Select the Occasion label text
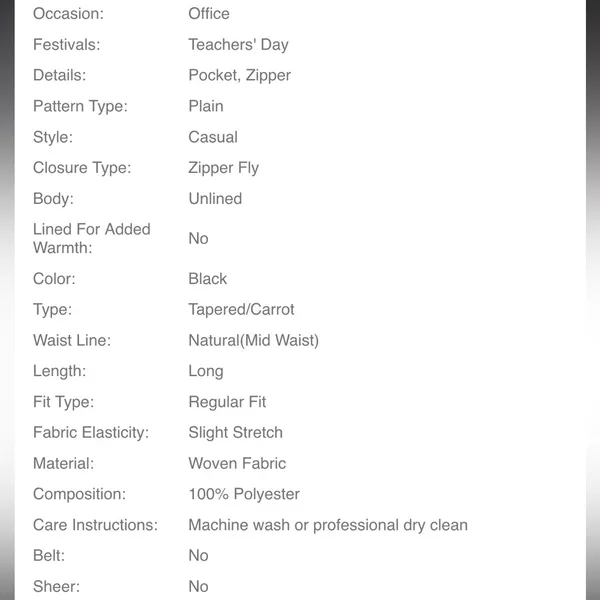Image resolution: width=600 pixels, height=600 pixels. click(68, 14)
